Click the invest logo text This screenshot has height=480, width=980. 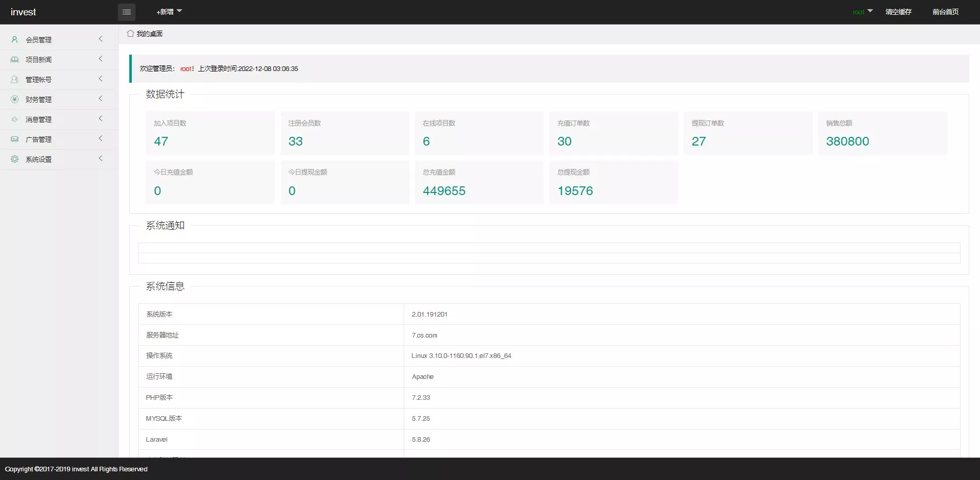(x=24, y=12)
